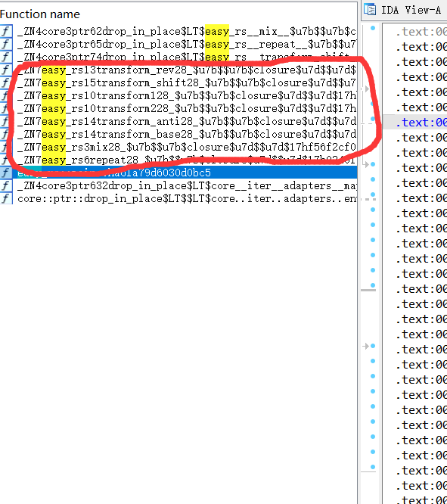Screen dimensions: 447x504
Task: Click the Function name column header
Action: tap(40, 14)
